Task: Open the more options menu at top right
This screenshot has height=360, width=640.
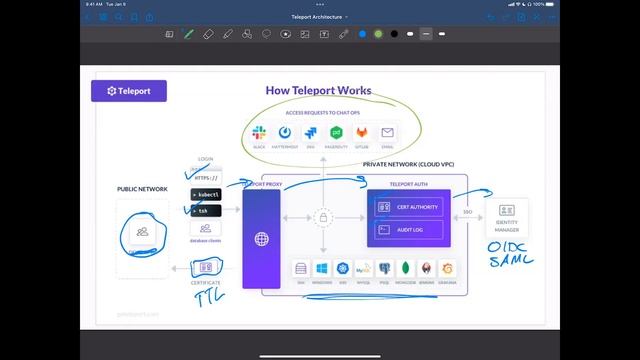Action: click(553, 18)
